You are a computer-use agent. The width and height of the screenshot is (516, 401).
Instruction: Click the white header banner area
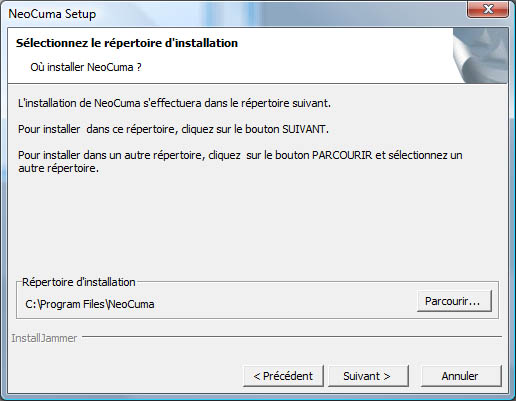coord(230,56)
